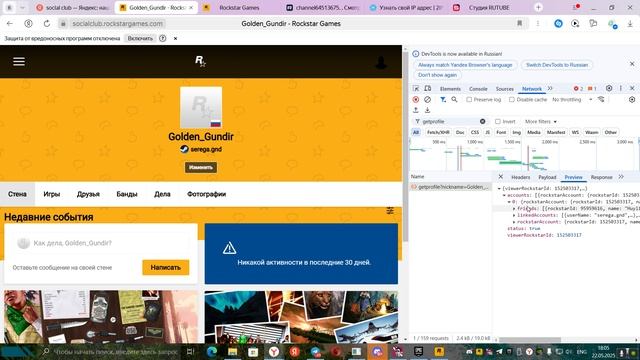Open the user account silhouette icon
This screenshot has width=640, height=360.
point(381,62)
